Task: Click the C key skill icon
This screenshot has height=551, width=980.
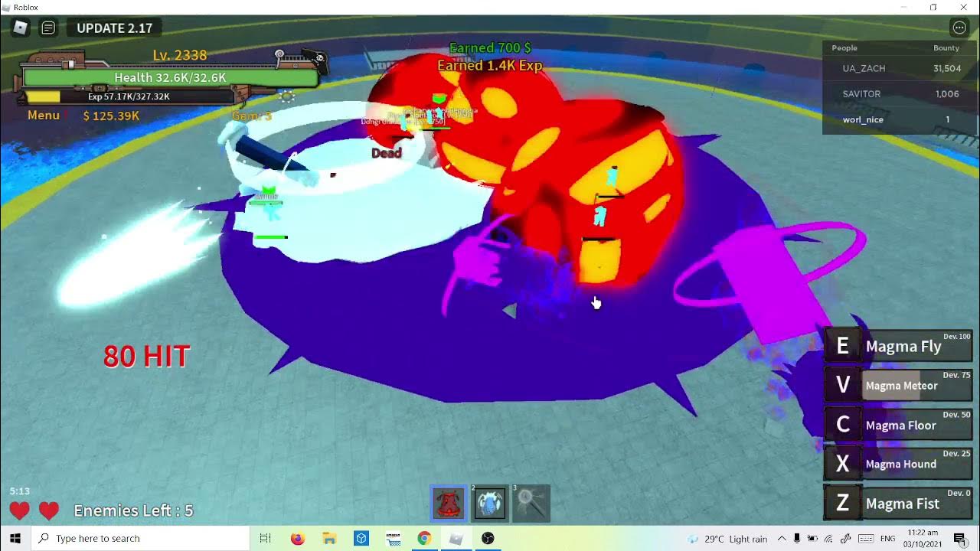Action: pyautogui.click(x=842, y=425)
